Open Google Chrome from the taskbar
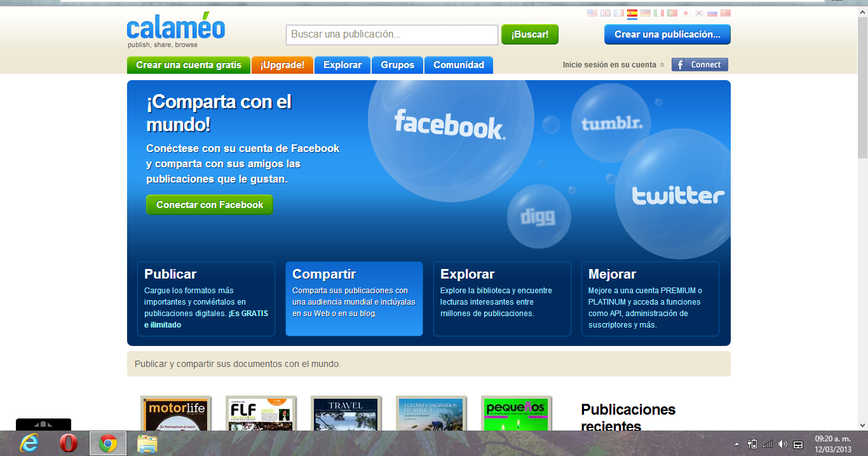Screen dimensions: 868x456 [x=108, y=444]
